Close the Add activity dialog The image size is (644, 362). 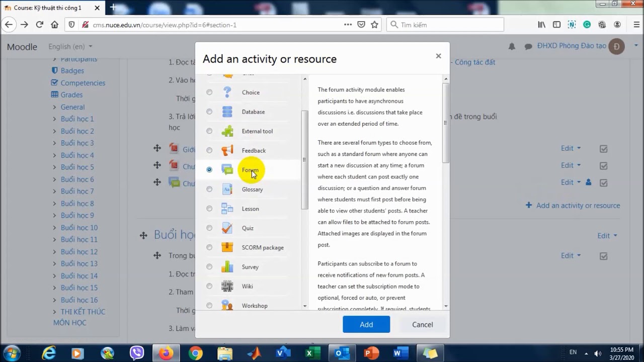438,56
